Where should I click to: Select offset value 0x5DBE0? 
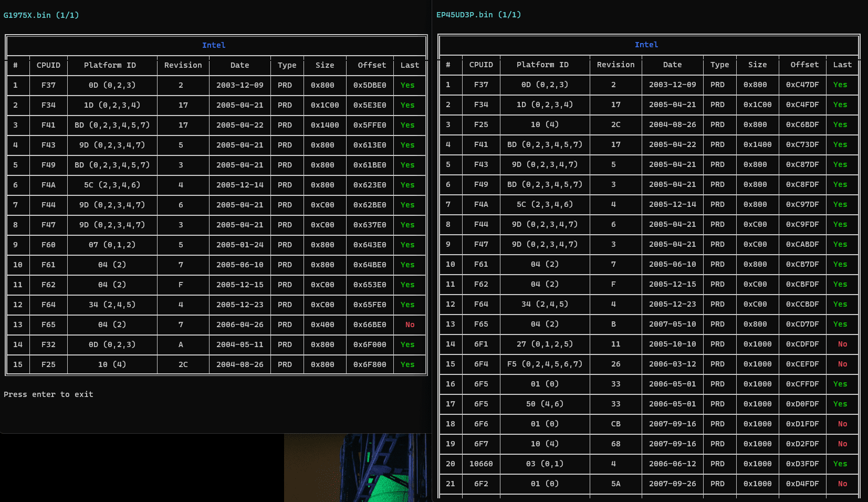pyautogui.click(x=370, y=85)
